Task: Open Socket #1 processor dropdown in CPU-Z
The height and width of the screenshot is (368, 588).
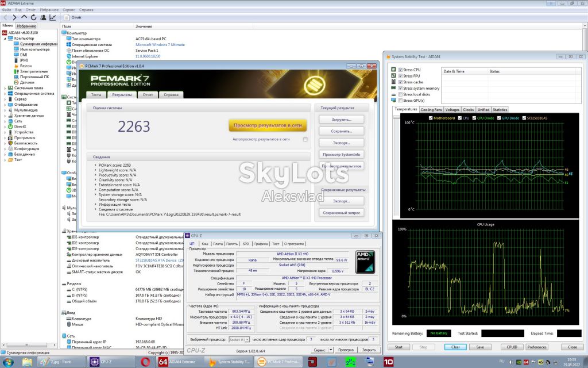Action: [x=239, y=339]
